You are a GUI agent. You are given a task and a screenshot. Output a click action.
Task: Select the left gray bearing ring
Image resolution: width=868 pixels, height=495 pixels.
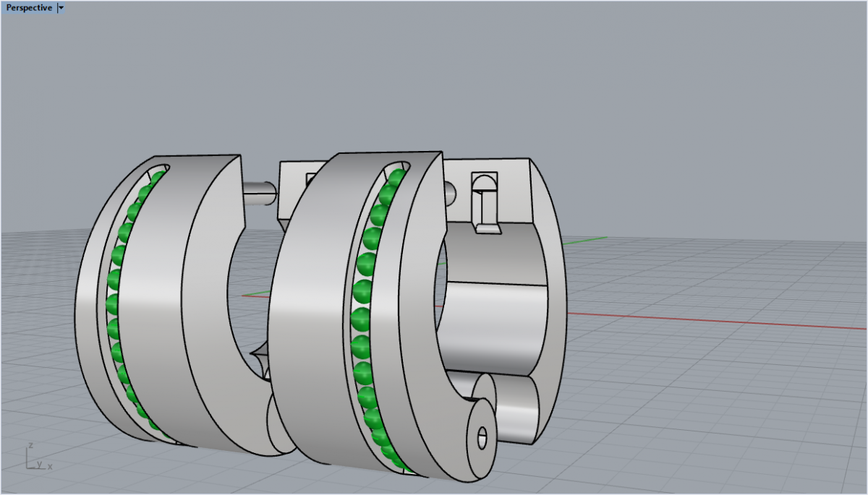[165, 304]
